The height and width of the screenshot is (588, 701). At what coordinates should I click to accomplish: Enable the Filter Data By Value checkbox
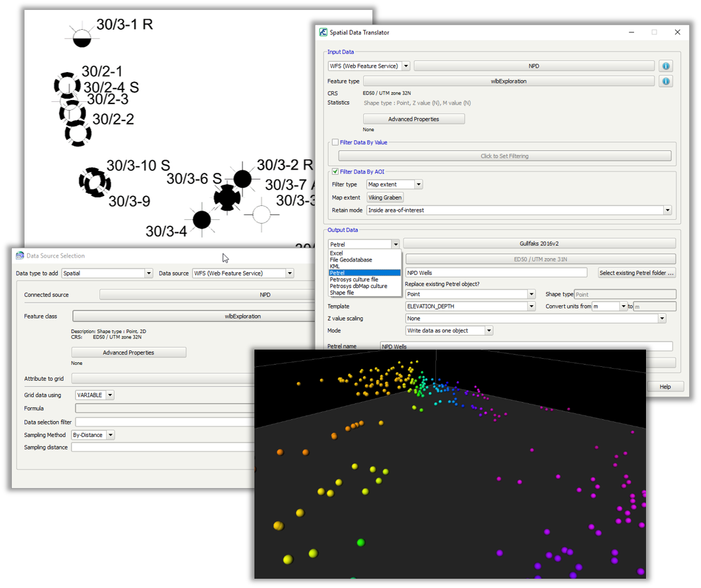click(335, 142)
